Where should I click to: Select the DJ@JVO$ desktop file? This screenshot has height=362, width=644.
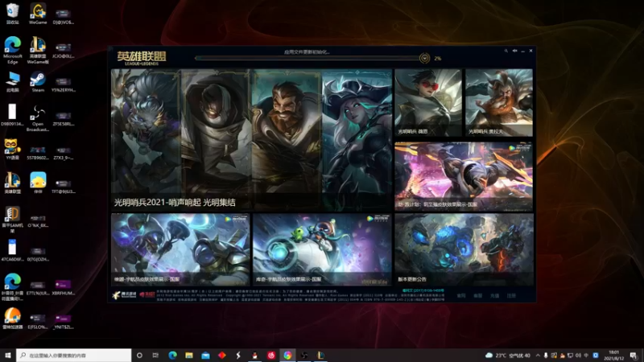(64, 16)
